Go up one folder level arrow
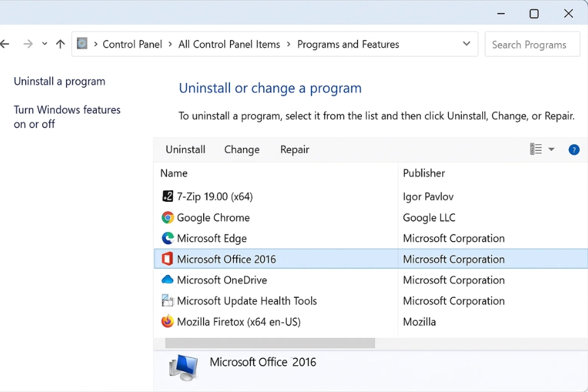The height and width of the screenshot is (392, 588). [x=61, y=44]
